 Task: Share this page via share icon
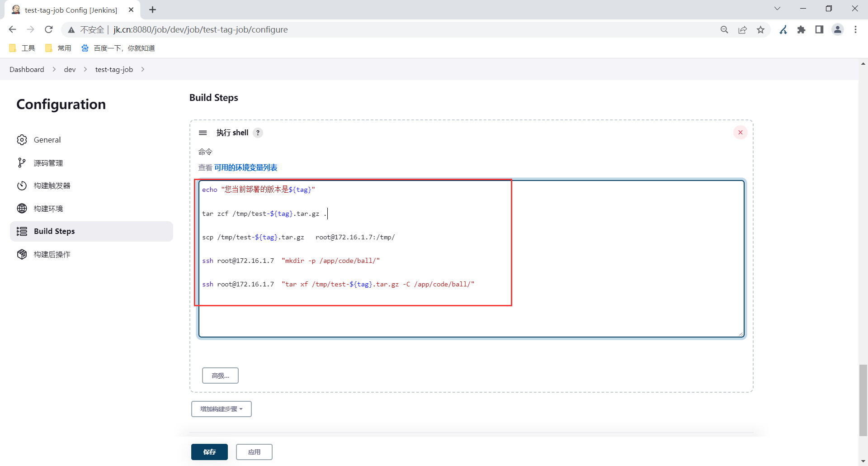point(742,29)
